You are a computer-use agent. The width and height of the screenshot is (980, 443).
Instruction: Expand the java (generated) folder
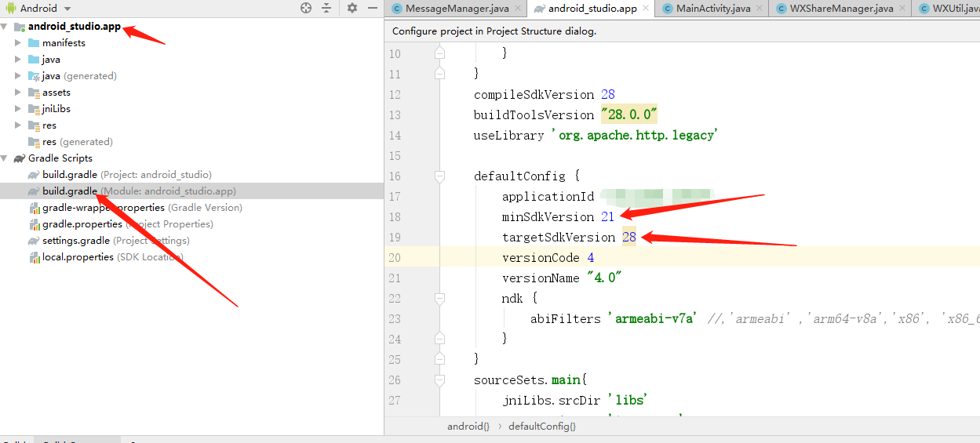18,76
